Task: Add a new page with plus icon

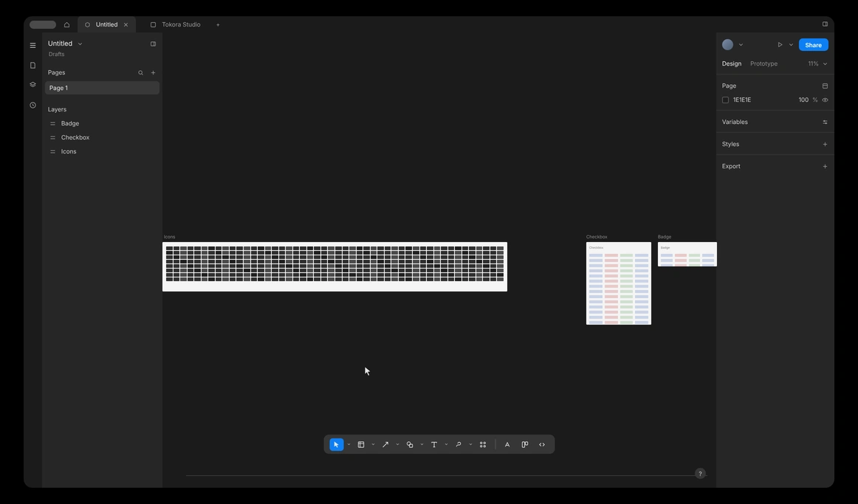Action: pos(154,73)
